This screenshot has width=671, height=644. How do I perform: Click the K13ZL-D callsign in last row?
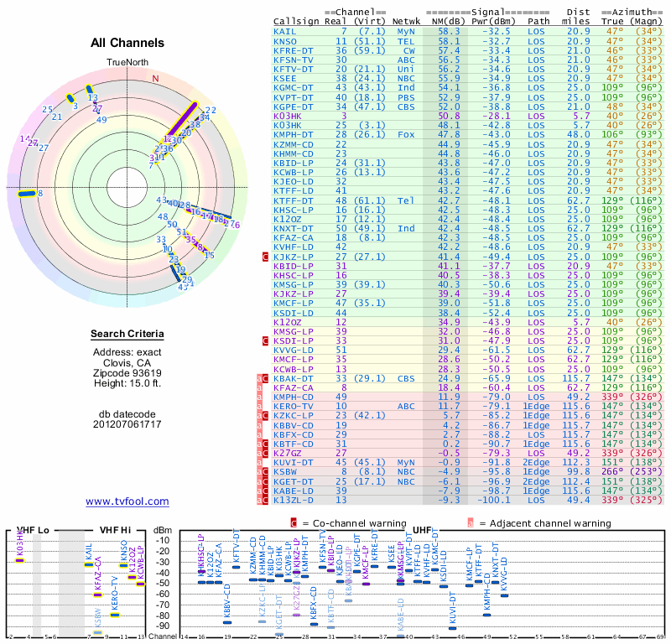tap(294, 501)
